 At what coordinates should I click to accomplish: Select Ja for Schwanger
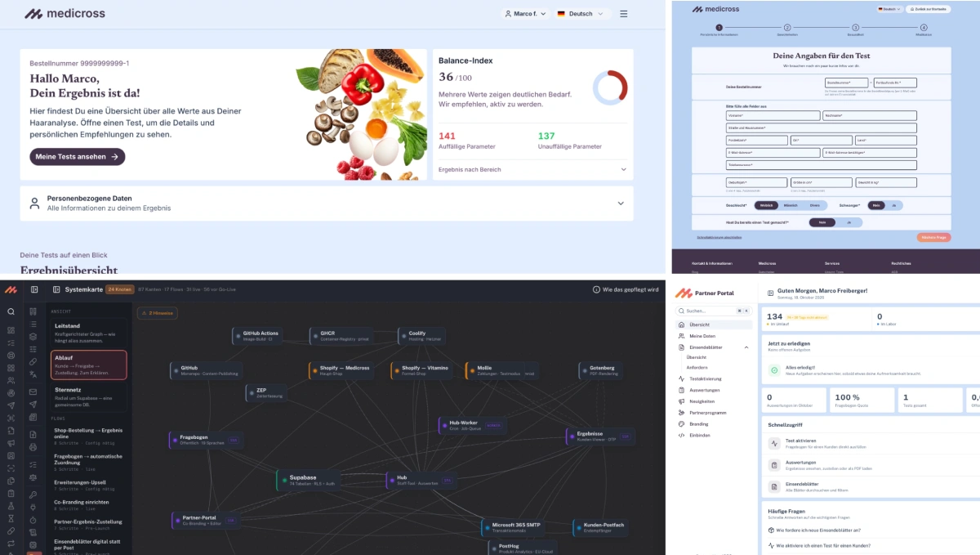click(894, 205)
